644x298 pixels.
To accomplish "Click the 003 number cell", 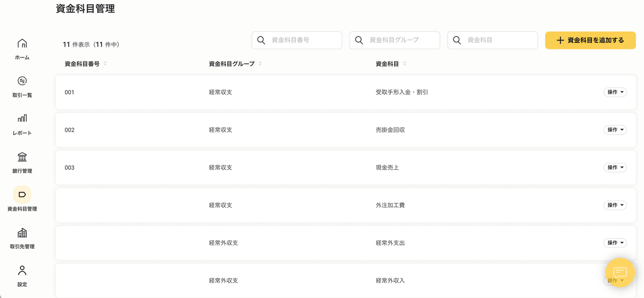I will tap(69, 168).
